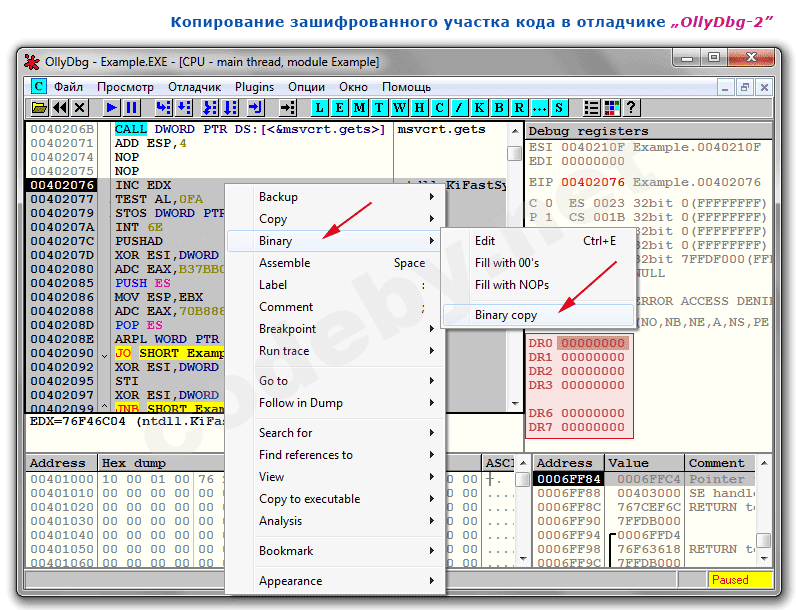Image resolution: width=796 pixels, height=610 pixels.
Task: Click the DR0 debug register value
Action: click(593, 344)
